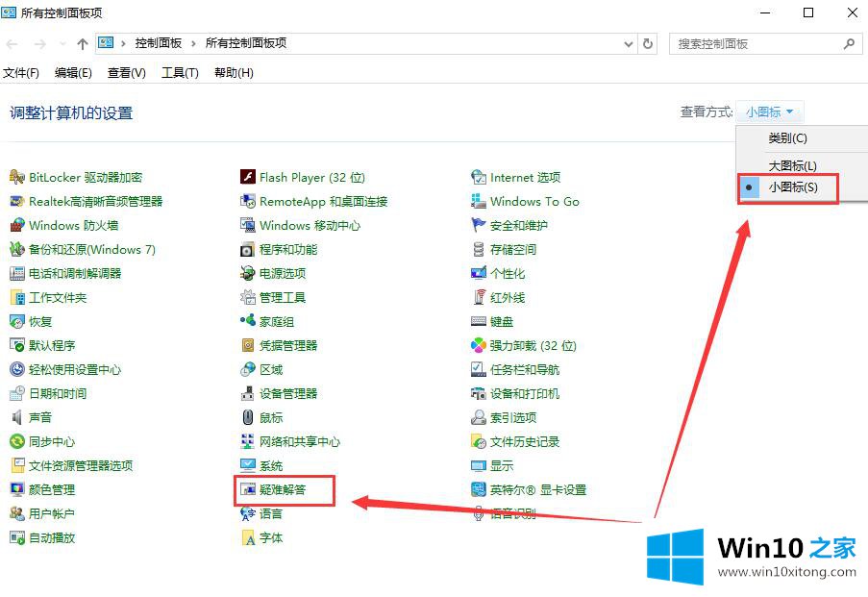Select the 类别(C) view option

click(x=787, y=138)
